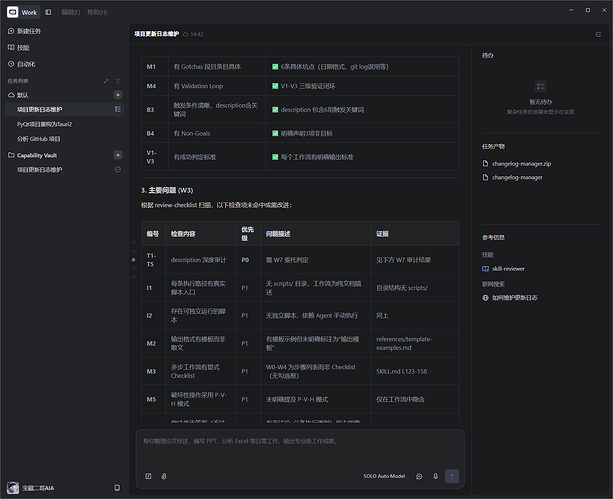This screenshot has height=499, width=613.
Task: Click the square icon beside the username
Action: point(117,488)
